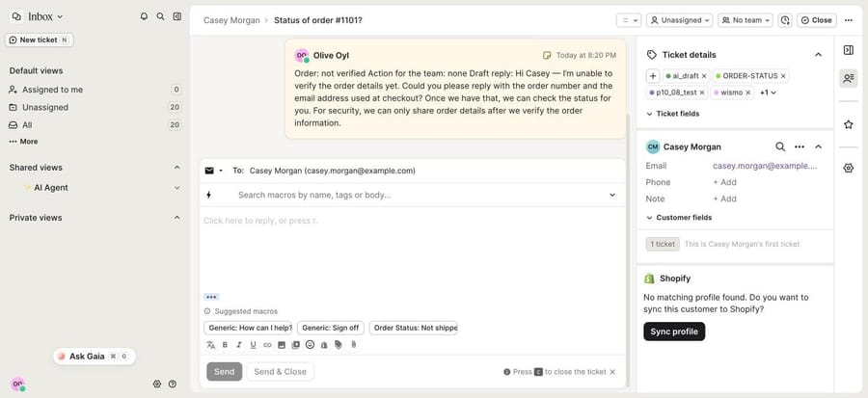Add a tag with the plus button
Image resolution: width=868 pixels, height=398 pixels.
coord(653,76)
